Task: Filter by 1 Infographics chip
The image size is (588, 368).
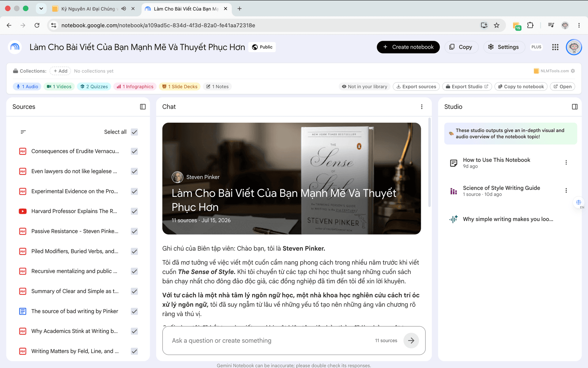Action: [x=135, y=86]
